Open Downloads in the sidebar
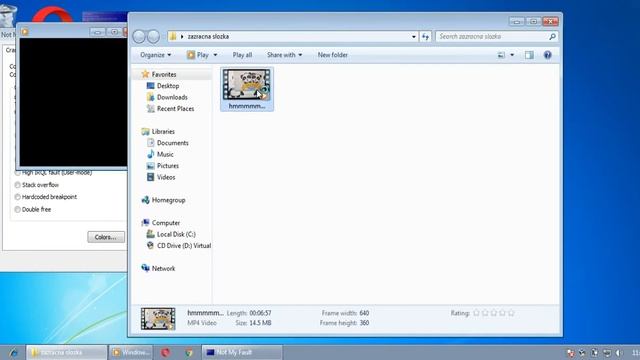 (172, 97)
